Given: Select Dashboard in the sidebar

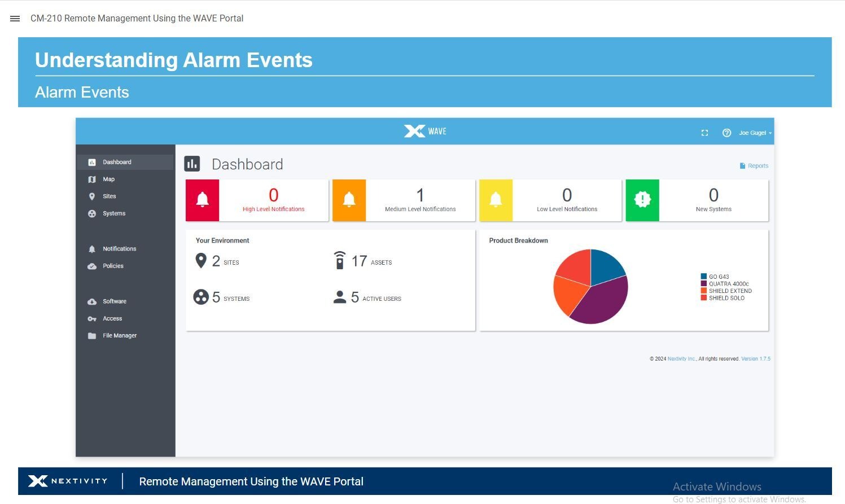Looking at the screenshot, I should (x=125, y=163).
